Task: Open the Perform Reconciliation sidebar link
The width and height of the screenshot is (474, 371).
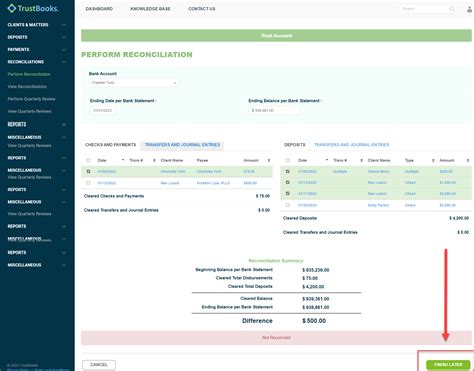Action: point(29,74)
